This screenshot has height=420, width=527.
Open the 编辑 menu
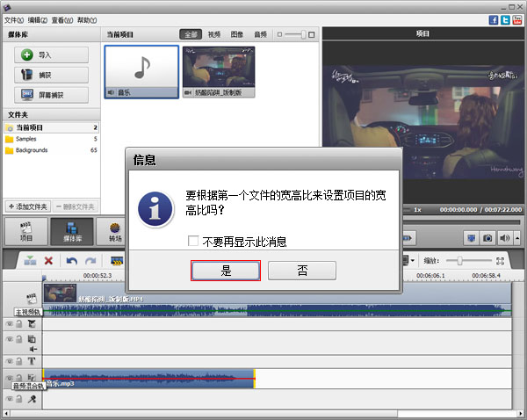tap(38, 20)
